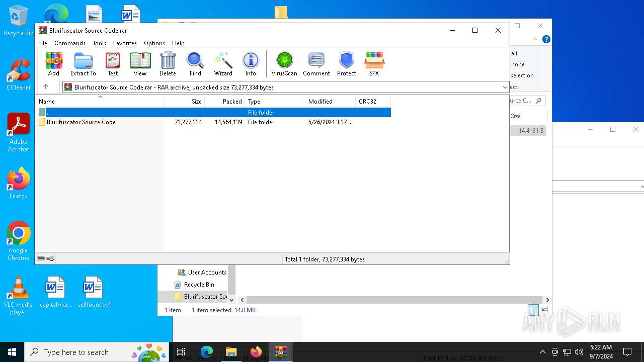Viewport: 644px width, 362px height.
Task: Open capitalmar document on desktop
Action: [55, 292]
